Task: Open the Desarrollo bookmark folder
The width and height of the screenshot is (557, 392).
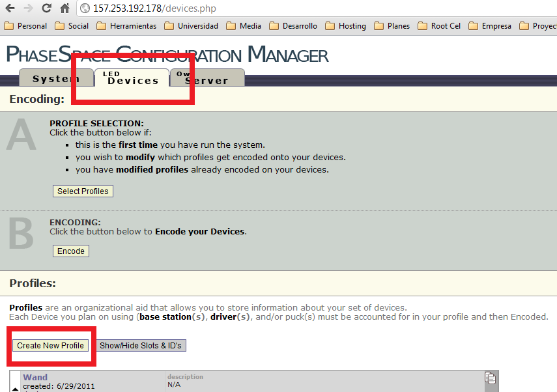Action: 293,26
